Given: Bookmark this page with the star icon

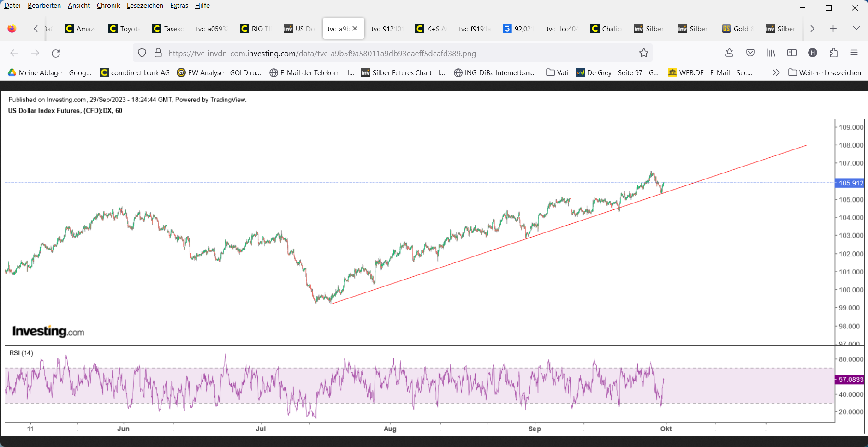Looking at the screenshot, I should (643, 53).
